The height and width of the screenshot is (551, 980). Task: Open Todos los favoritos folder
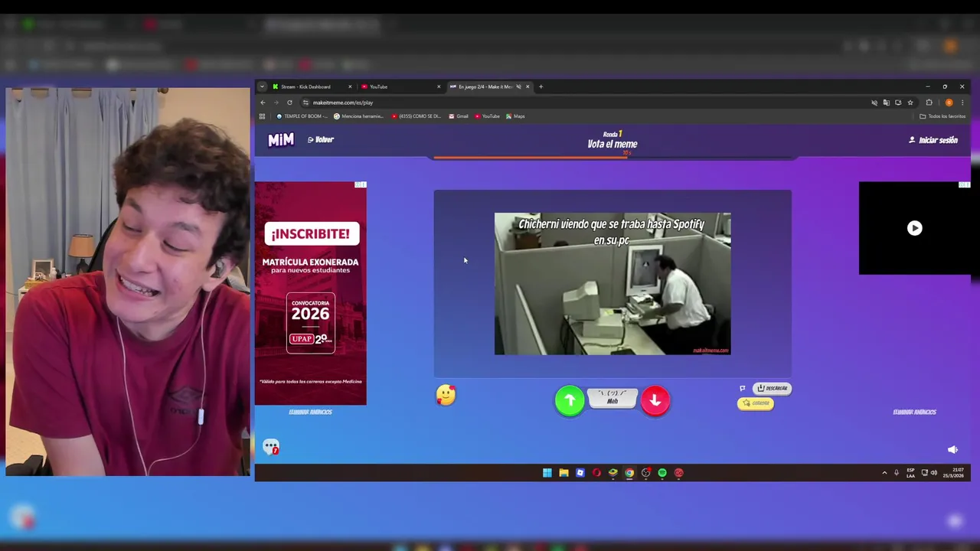[x=943, y=116]
